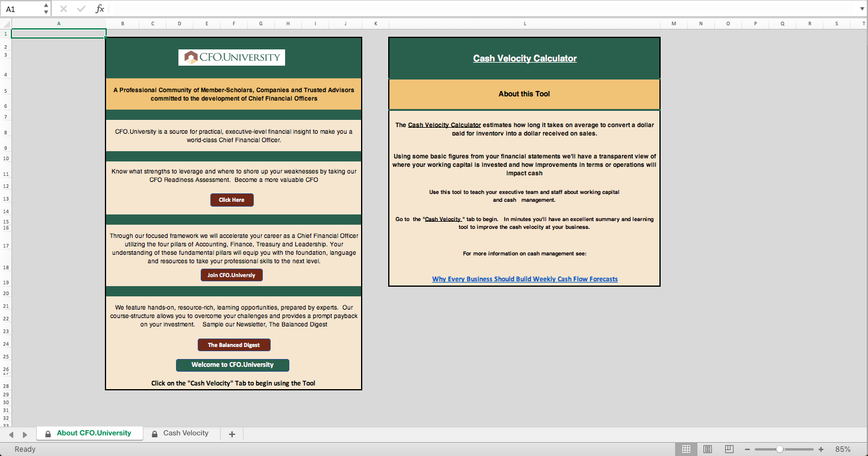Adjust the zoom slider handle
The height and width of the screenshot is (456, 868).
coord(779,449)
